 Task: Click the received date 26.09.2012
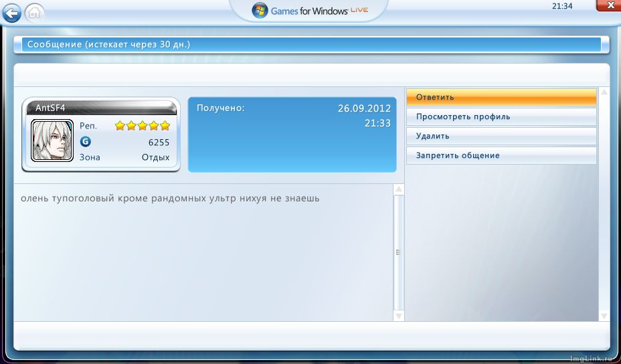coord(364,108)
